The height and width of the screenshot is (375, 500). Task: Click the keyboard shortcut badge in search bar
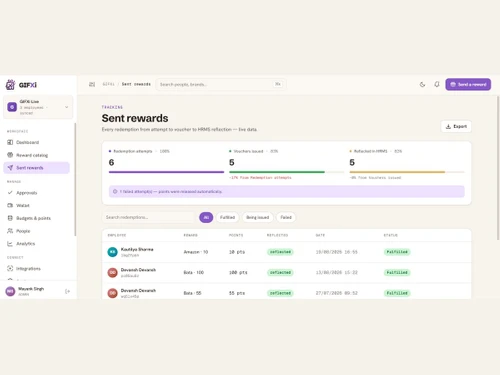278,84
